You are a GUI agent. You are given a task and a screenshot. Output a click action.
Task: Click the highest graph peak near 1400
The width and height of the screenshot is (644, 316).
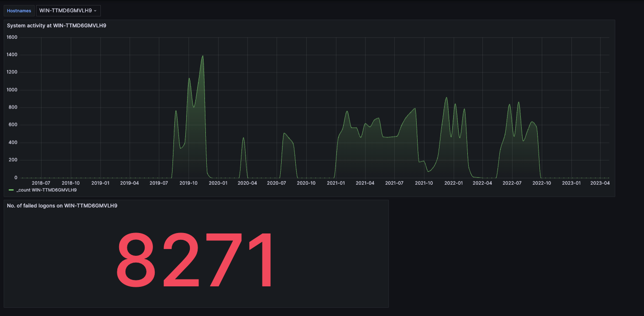click(202, 56)
